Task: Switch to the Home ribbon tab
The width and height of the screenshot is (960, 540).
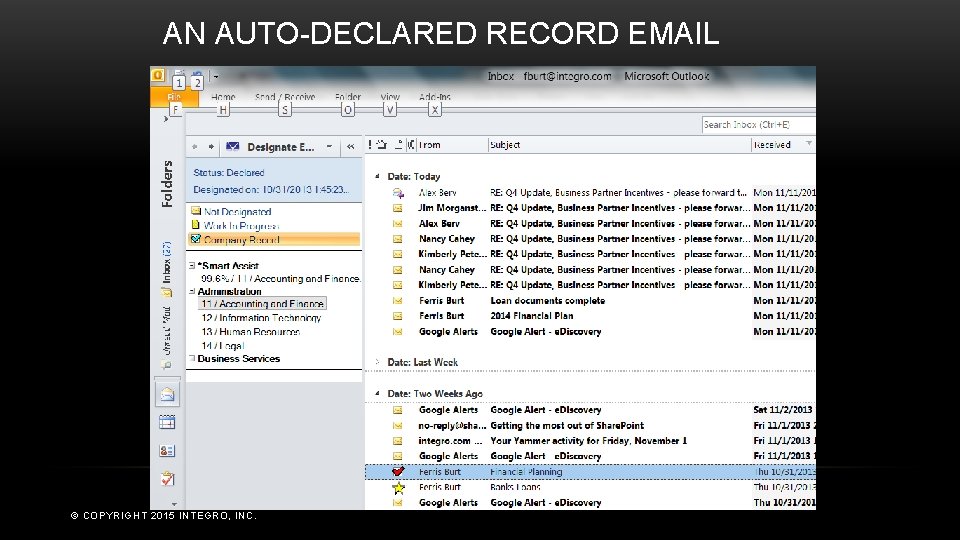Action: tap(223, 97)
